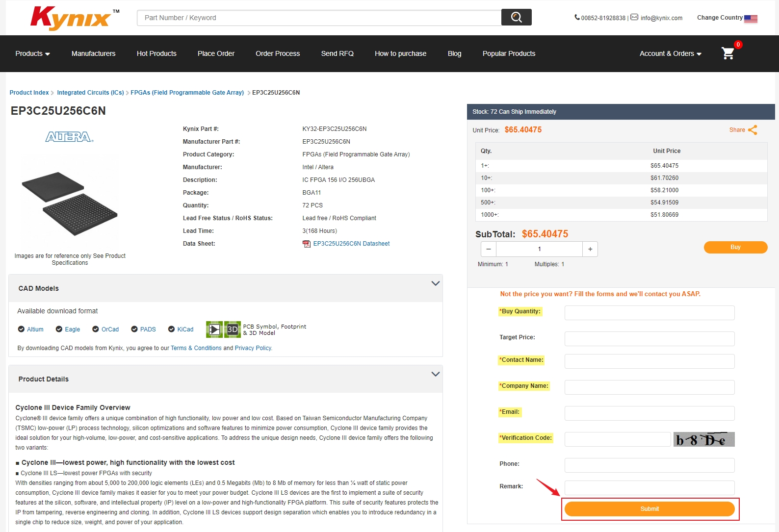
Task: Open the Products dropdown menu
Action: (x=32, y=53)
